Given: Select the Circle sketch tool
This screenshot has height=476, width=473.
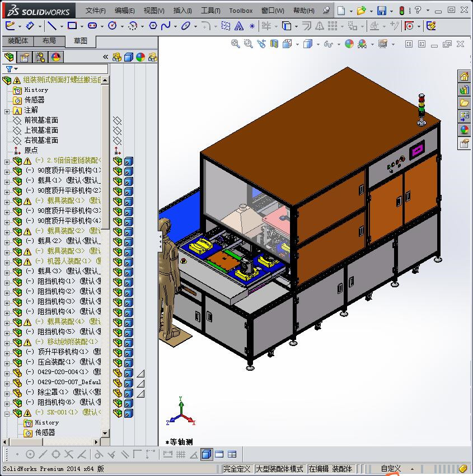Looking at the screenshot, I should [x=113, y=26].
